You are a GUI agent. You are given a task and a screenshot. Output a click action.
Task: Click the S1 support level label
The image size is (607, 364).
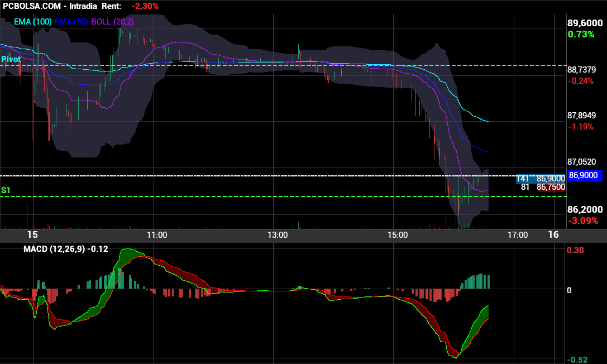point(6,190)
